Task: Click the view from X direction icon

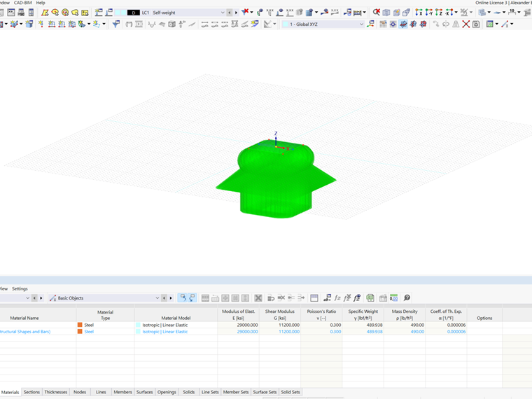Action: (419, 13)
